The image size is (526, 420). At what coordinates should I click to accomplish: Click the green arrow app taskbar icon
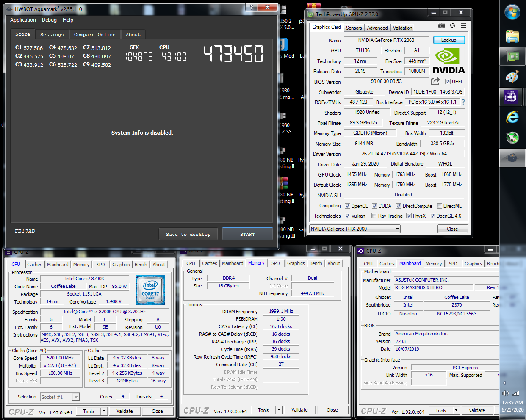click(x=512, y=137)
